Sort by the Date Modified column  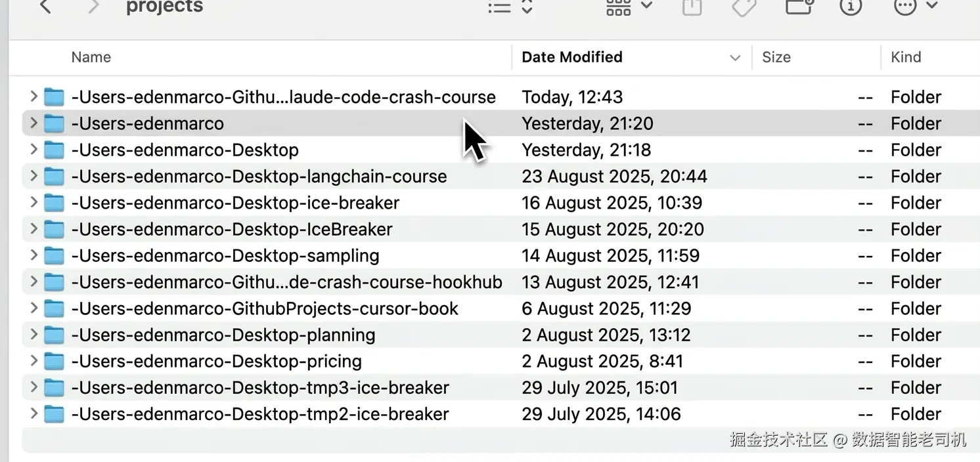coord(571,57)
